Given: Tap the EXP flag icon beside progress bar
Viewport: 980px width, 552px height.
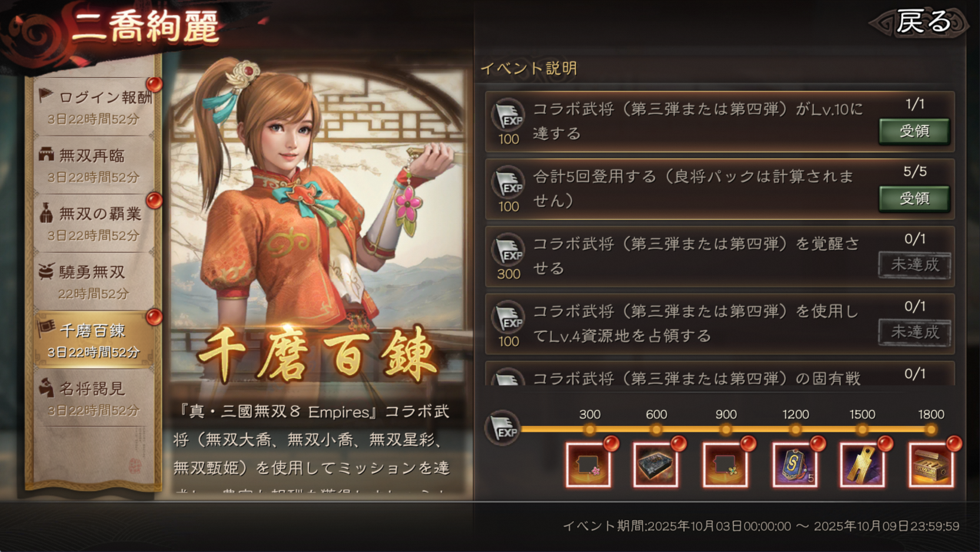Looking at the screenshot, I should coord(503,428).
